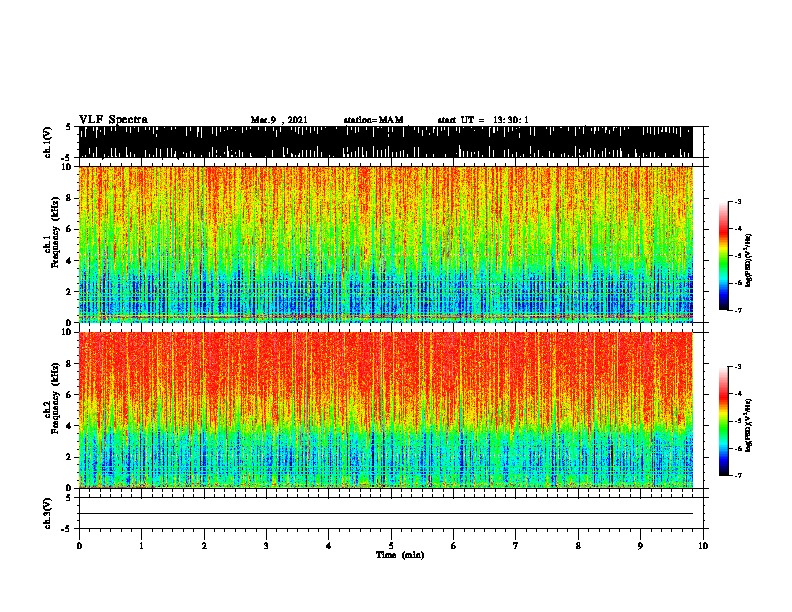Image resolution: width=792 pixels, height=612 pixels.
Task: Click the "5" tick on ch.1(V) axis
Action: [69, 127]
